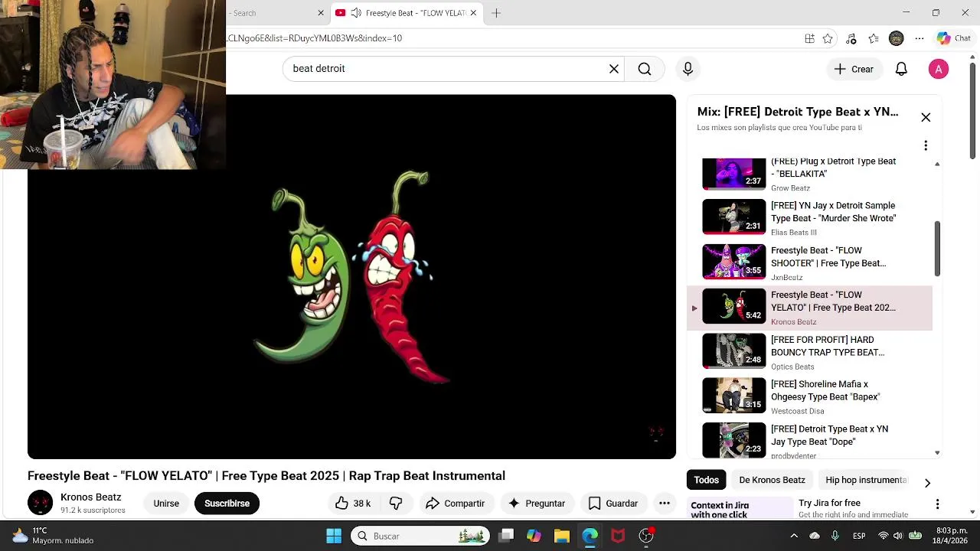Viewport: 980px width, 551px height.
Task: Dislike the video
Action: click(396, 503)
